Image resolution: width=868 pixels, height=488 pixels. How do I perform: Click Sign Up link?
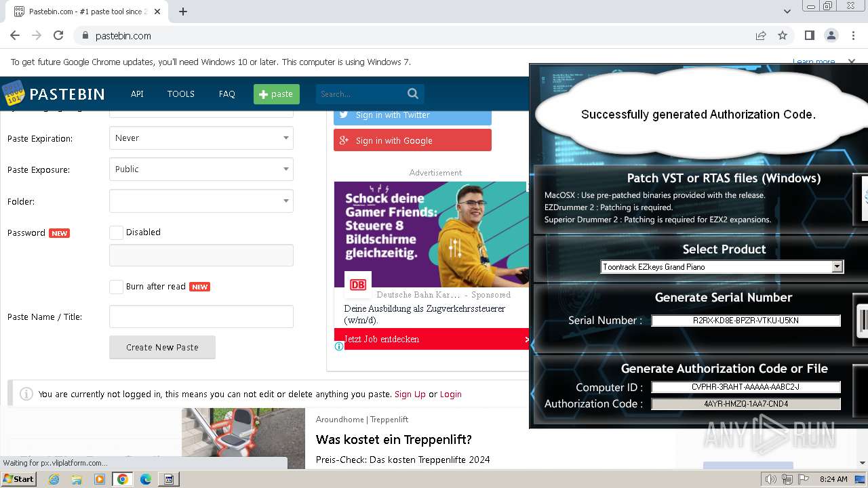click(410, 394)
